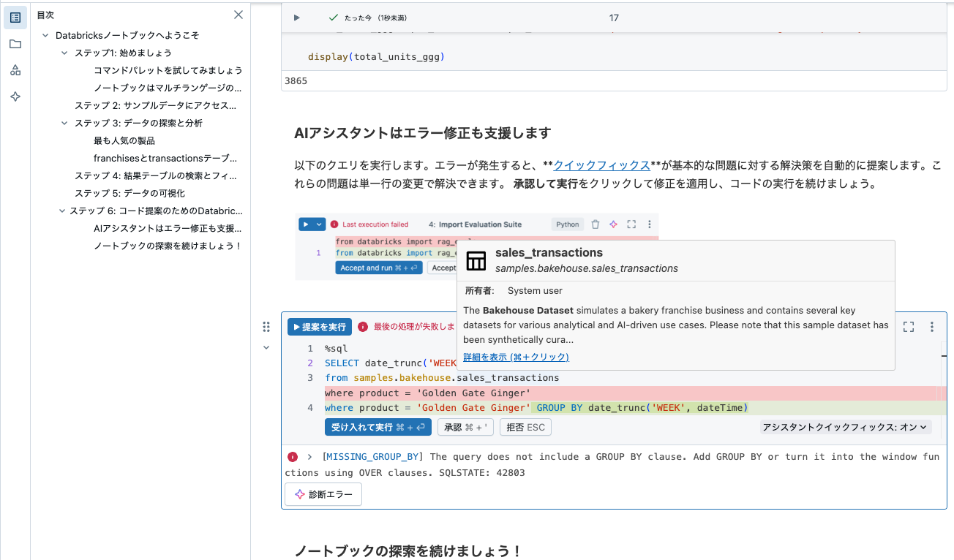
Task: Open the kebab menu on the SQL cell
Action: 932,327
